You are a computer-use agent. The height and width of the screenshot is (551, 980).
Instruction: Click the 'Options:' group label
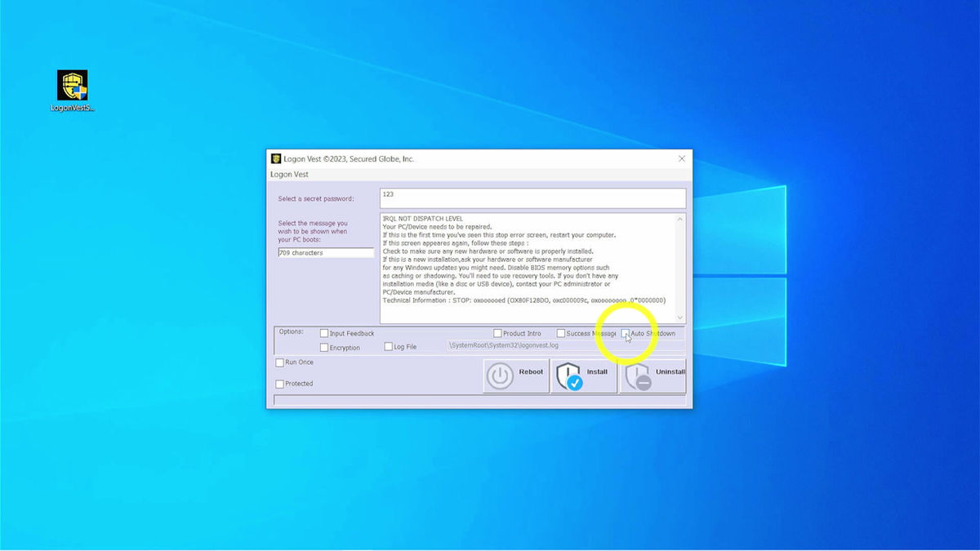291,331
